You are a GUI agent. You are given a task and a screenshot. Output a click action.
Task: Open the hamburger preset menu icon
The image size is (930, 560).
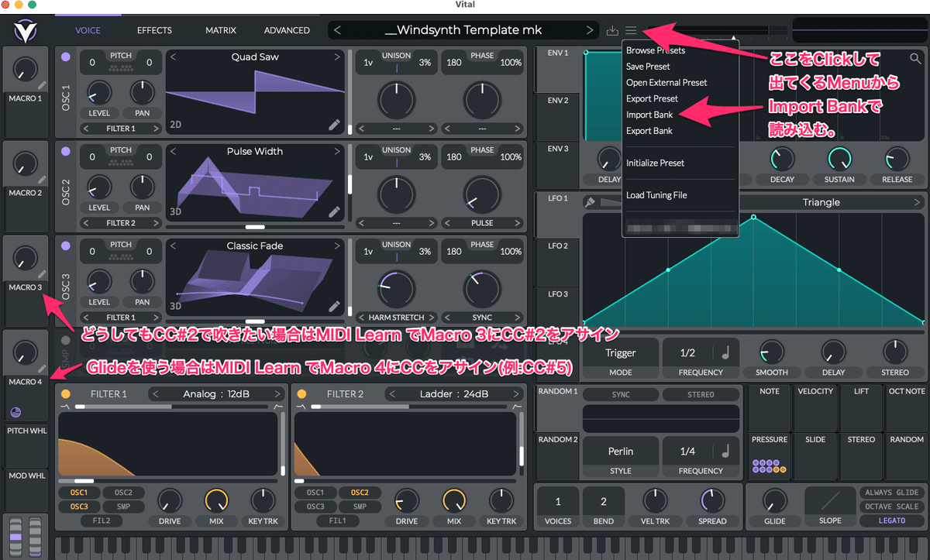631,30
